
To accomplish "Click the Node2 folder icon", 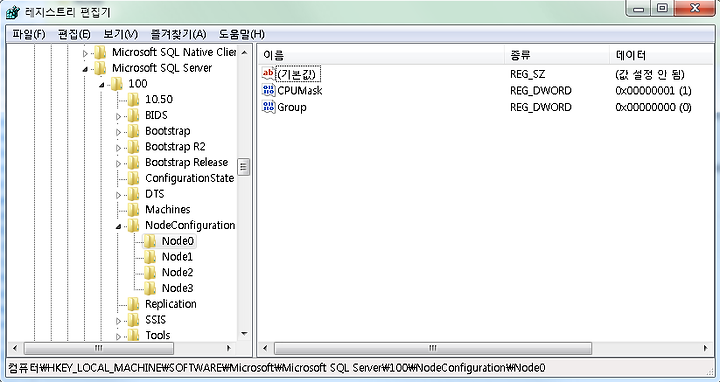I will pyautogui.click(x=150, y=272).
